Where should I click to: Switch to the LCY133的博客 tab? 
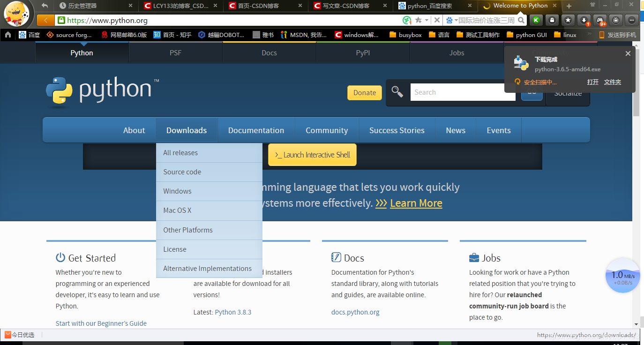point(180,6)
